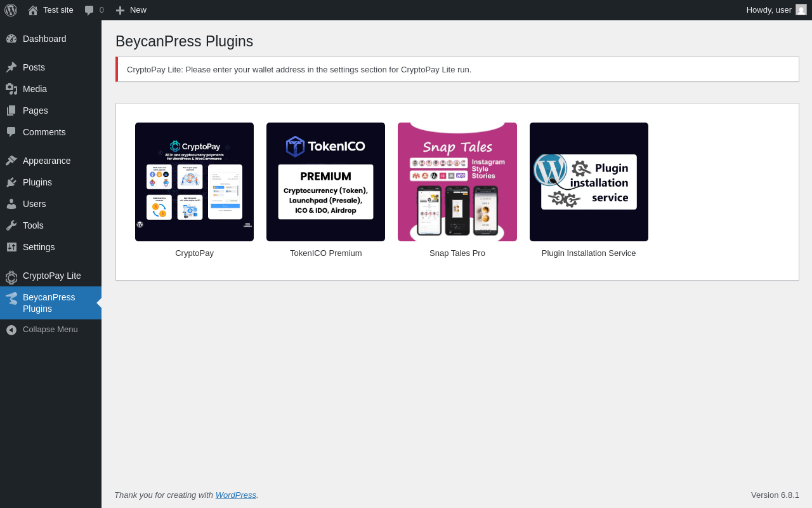The image size is (812, 508).
Task: Open the Users menu
Action: (x=51, y=204)
